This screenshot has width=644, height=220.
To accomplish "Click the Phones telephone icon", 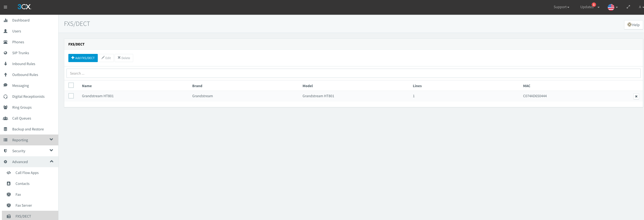I will 5,42.
